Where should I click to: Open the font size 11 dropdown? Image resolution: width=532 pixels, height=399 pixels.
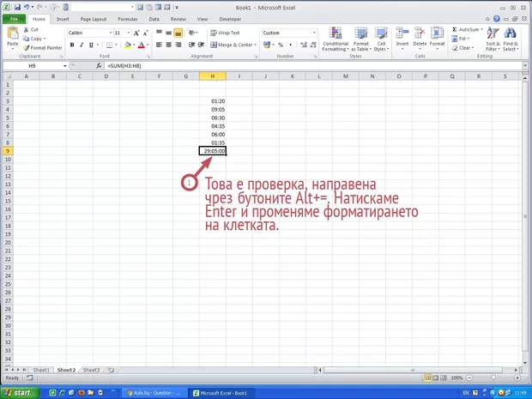[129, 33]
